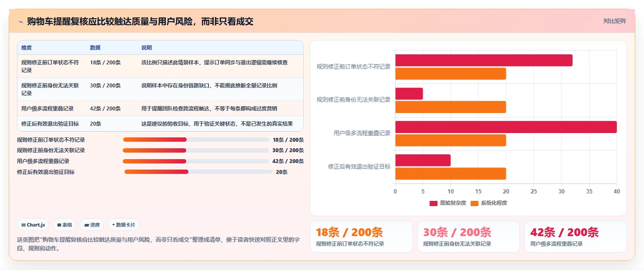The image size is (644, 270).
Task: Click table value 42条 / 200条
Action: (x=105, y=108)
